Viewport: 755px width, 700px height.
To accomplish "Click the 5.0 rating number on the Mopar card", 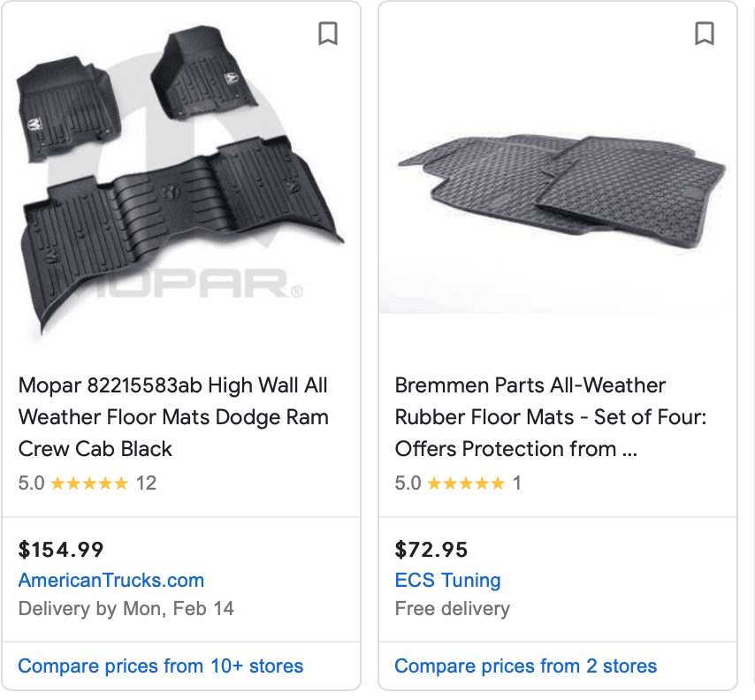I will (31, 483).
